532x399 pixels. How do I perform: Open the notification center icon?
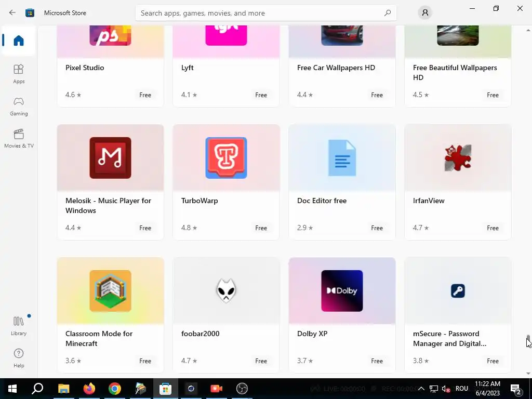(516, 389)
